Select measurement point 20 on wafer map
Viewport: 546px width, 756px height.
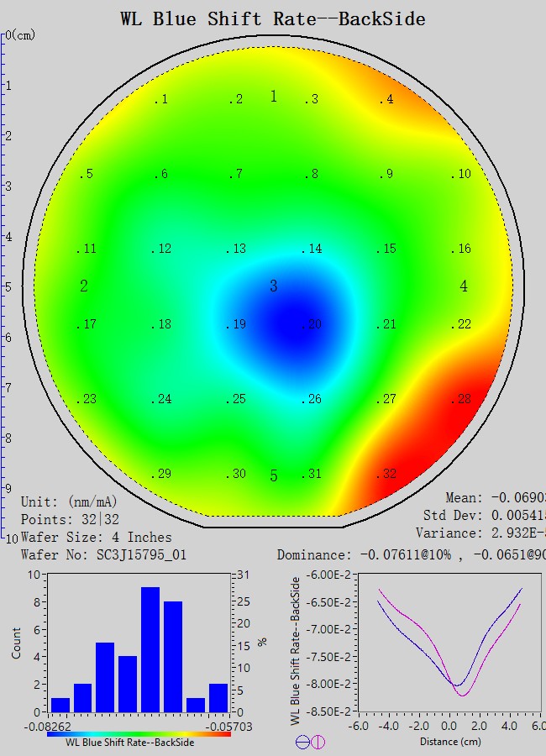[313, 325]
